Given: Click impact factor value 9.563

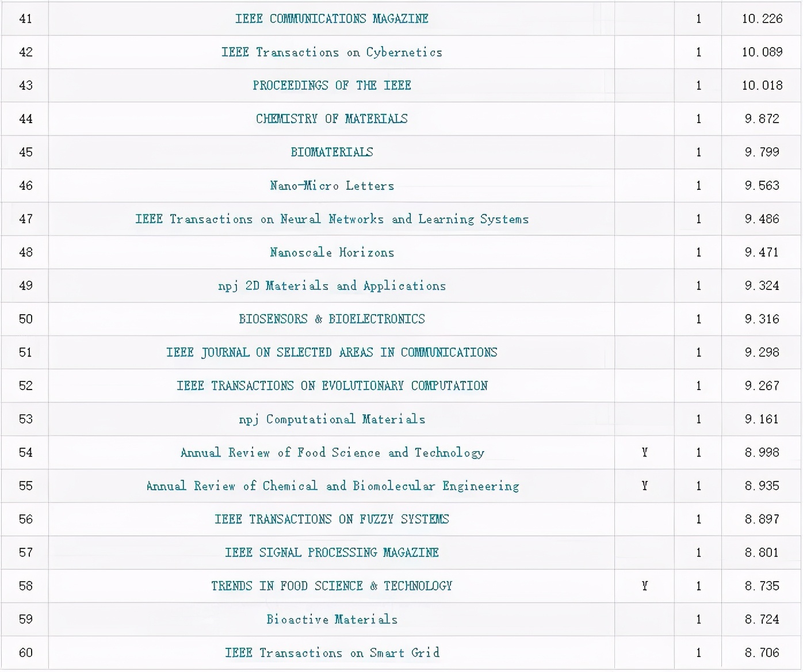Looking at the screenshot, I should (x=762, y=185).
